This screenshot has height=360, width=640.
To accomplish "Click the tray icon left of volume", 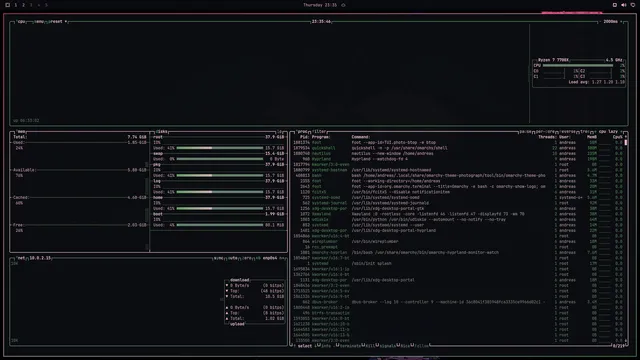I will [x=615, y=5].
